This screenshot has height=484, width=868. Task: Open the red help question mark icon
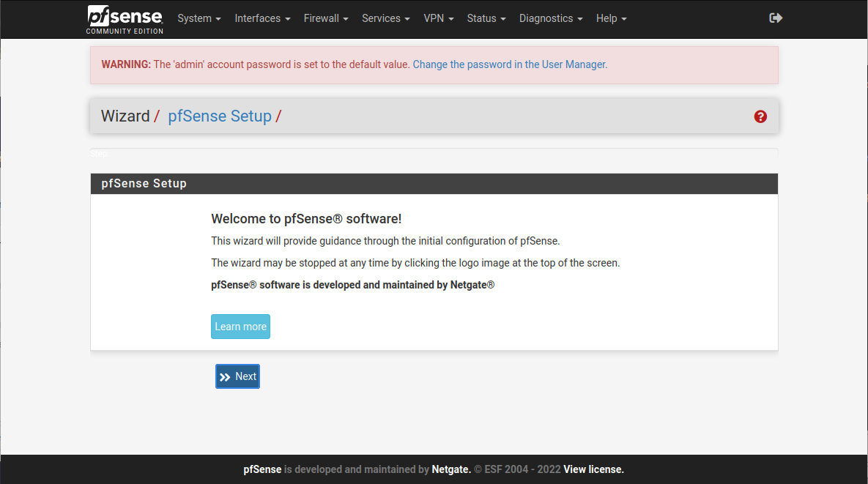tap(760, 116)
